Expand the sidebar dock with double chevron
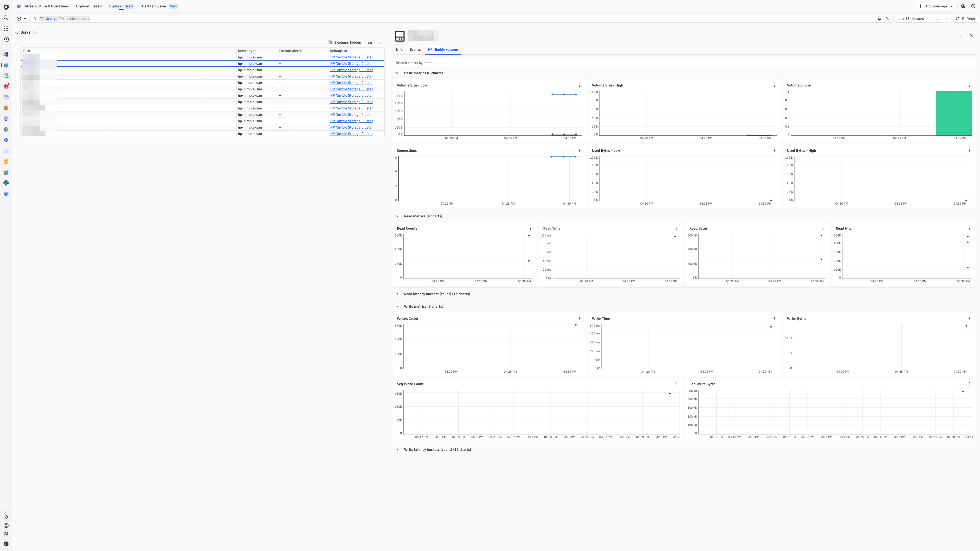This screenshot has width=980, height=551. pyautogui.click(x=6, y=517)
